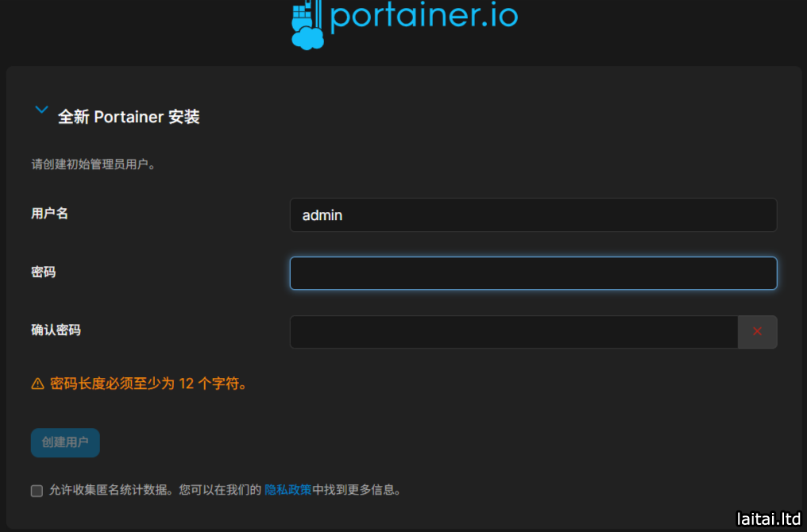The width and height of the screenshot is (807, 532).
Task: Enable the anonymous statistics collection checkbox
Action: (x=37, y=491)
